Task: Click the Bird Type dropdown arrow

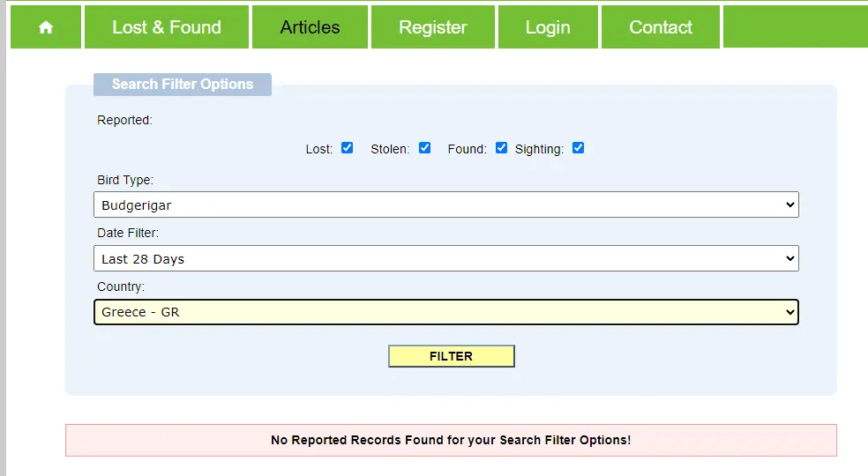Action: [790, 205]
